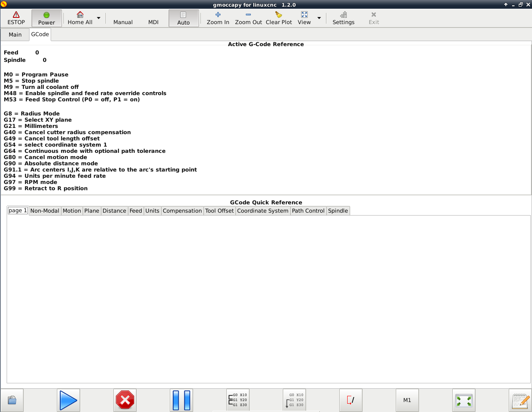Screen dimensions: 532x412
Task: Click the 'G49 = Cancel tool length offset' line
Action: pos(52,139)
